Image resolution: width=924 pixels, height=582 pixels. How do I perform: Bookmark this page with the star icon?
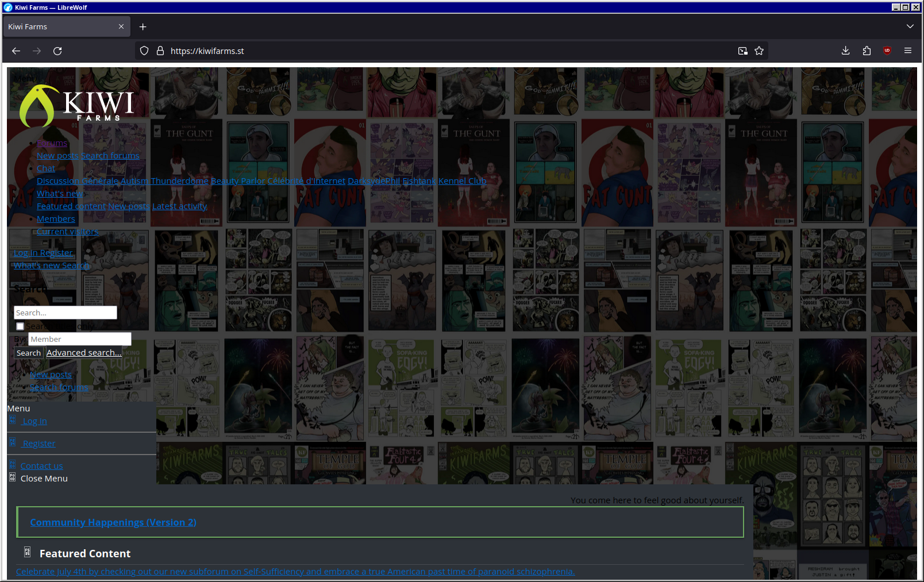(x=759, y=51)
